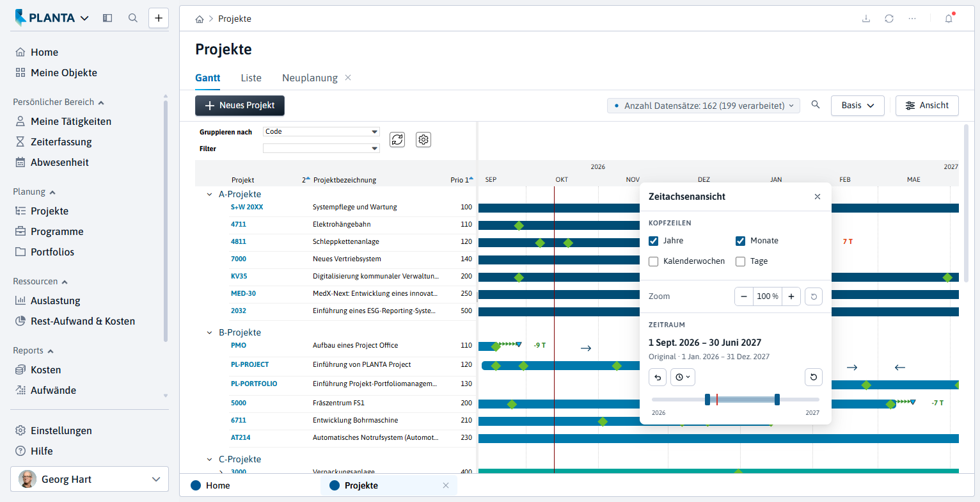Switch to the Liste tab
Image resolution: width=980 pixels, height=502 pixels.
coord(251,78)
